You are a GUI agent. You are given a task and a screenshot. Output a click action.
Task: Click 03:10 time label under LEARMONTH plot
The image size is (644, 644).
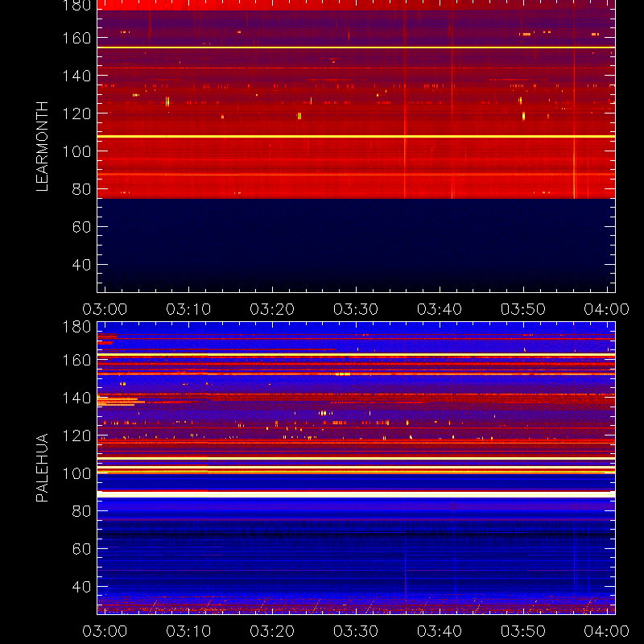188,309
